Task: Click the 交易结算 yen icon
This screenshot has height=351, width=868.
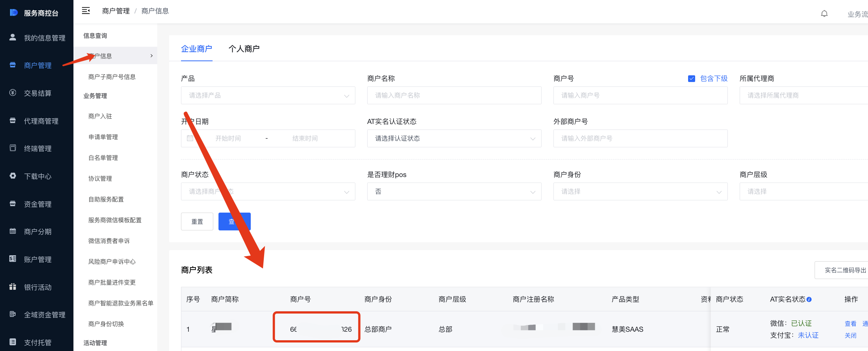Action: point(13,93)
